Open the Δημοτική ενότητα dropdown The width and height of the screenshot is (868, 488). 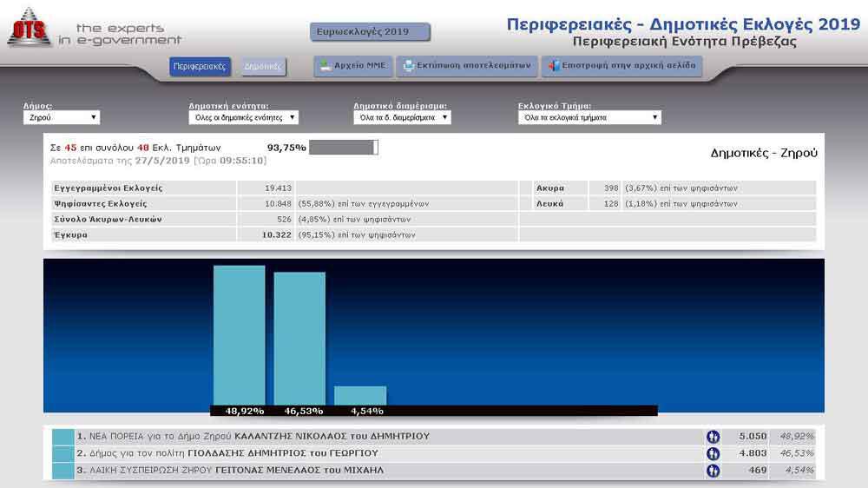[x=244, y=117]
